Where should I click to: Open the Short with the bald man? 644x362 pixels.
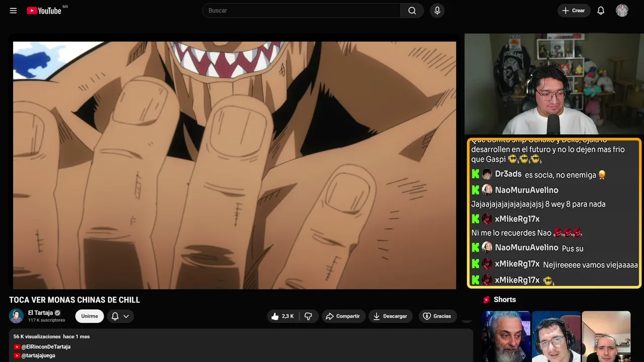(x=606, y=336)
